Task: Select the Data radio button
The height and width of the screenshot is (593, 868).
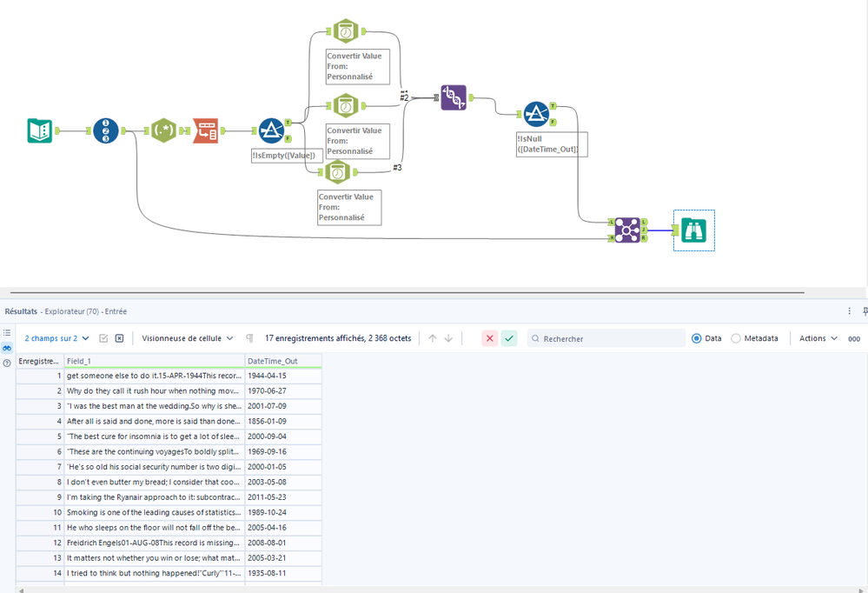Action: tap(696, 338)
